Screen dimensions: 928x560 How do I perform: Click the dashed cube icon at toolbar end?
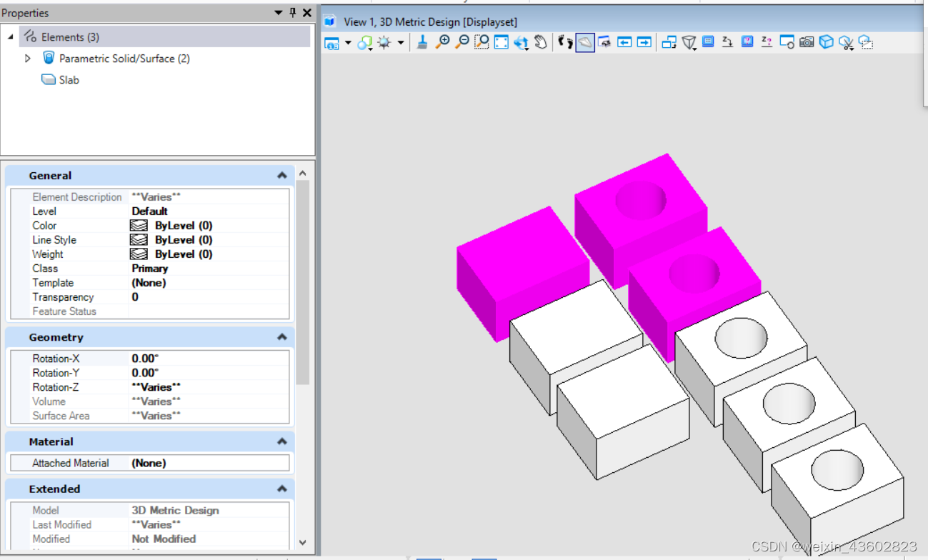(866, 42)
